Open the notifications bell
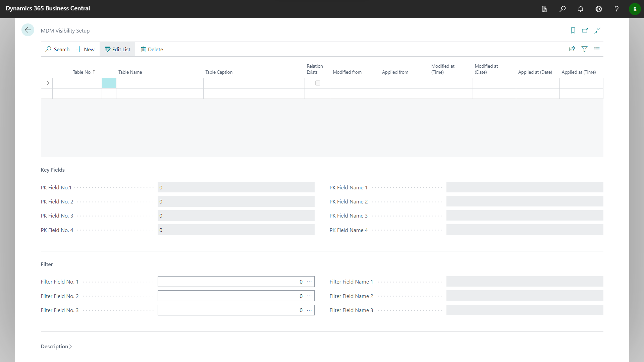The height and width of the screenshot is (362, 644). pyautogui.click(x=581, y=9)
